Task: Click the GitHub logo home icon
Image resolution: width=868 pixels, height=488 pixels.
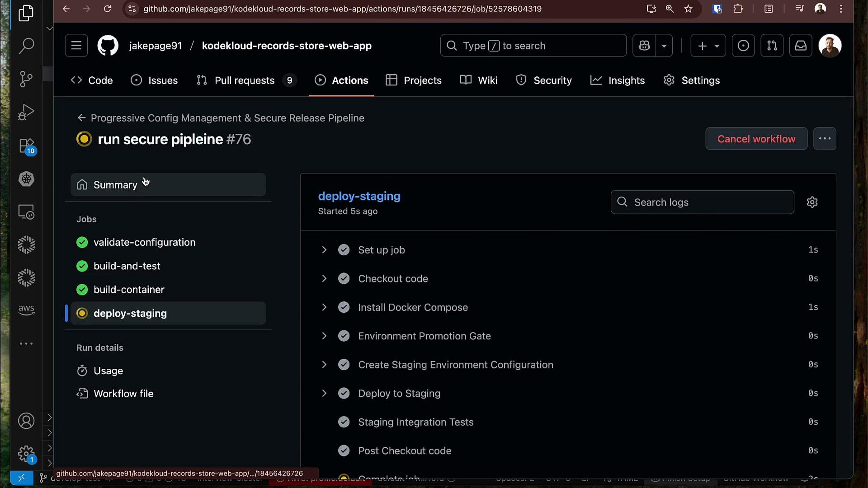Action: 108,46
